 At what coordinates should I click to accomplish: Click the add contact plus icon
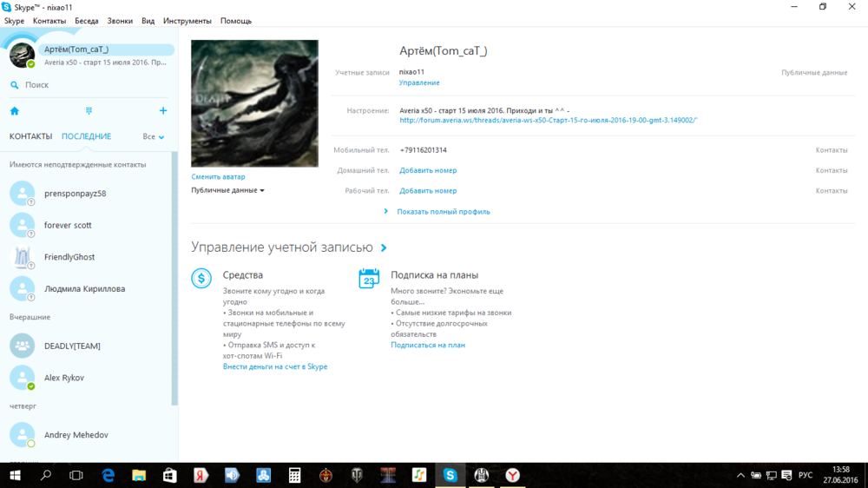coord(163,111)
